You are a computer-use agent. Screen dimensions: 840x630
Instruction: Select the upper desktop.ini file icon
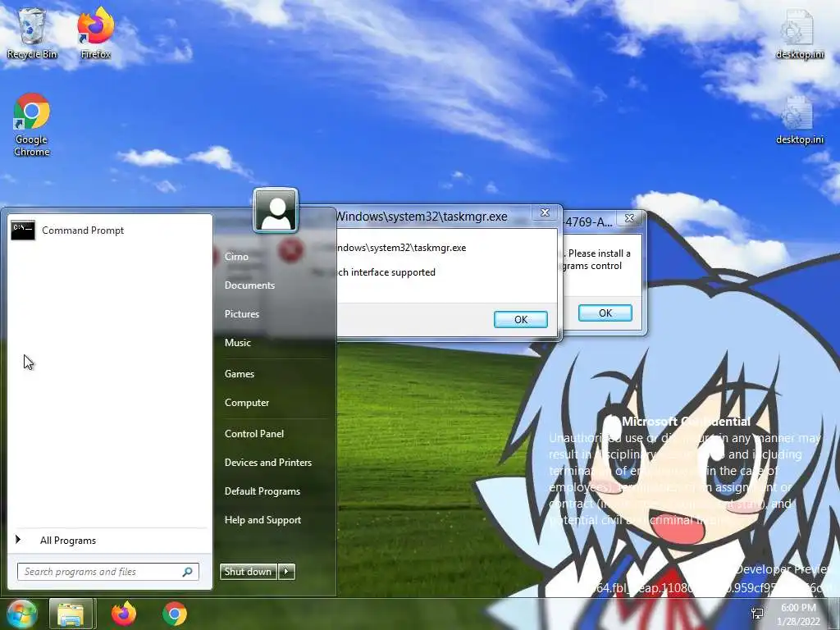(799, 33)
